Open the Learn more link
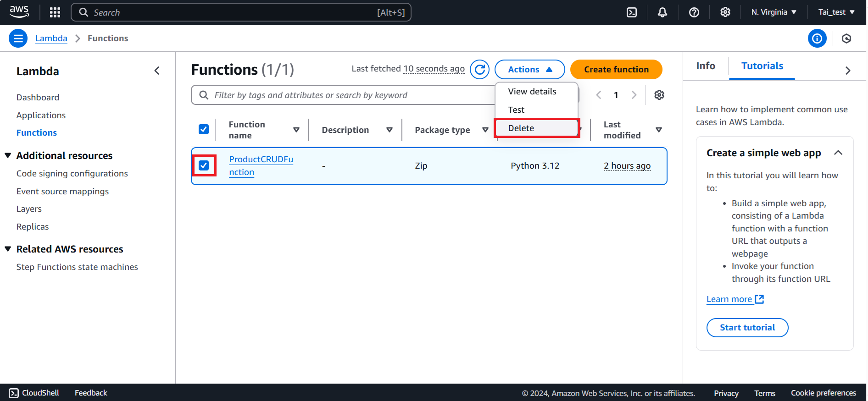868x401 pixels. (735, 299)
